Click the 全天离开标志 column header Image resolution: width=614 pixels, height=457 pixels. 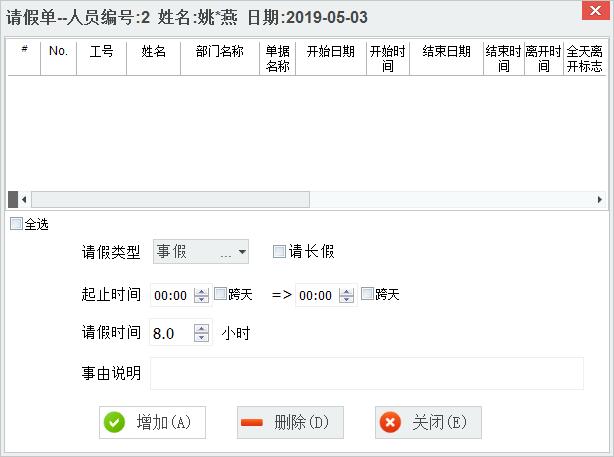click(585, 58)
